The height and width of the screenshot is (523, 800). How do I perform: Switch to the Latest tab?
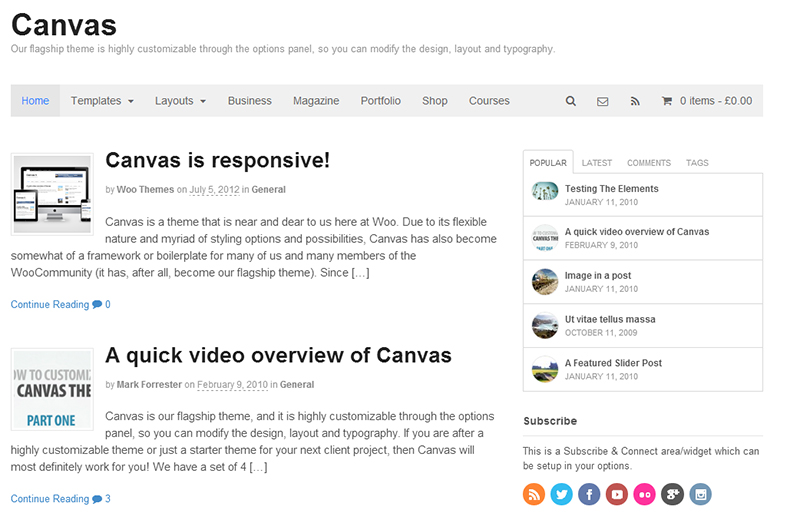click(x=596, y=163)
